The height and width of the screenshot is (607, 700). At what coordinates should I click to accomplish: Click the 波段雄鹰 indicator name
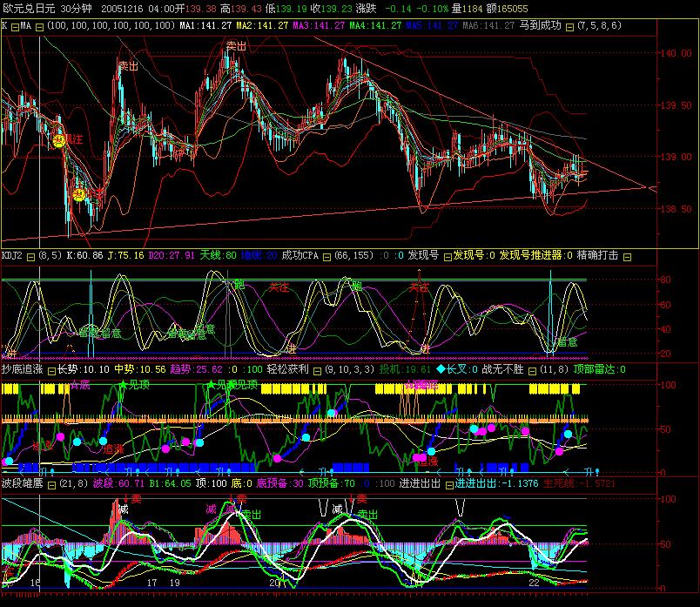pos(22,483)
